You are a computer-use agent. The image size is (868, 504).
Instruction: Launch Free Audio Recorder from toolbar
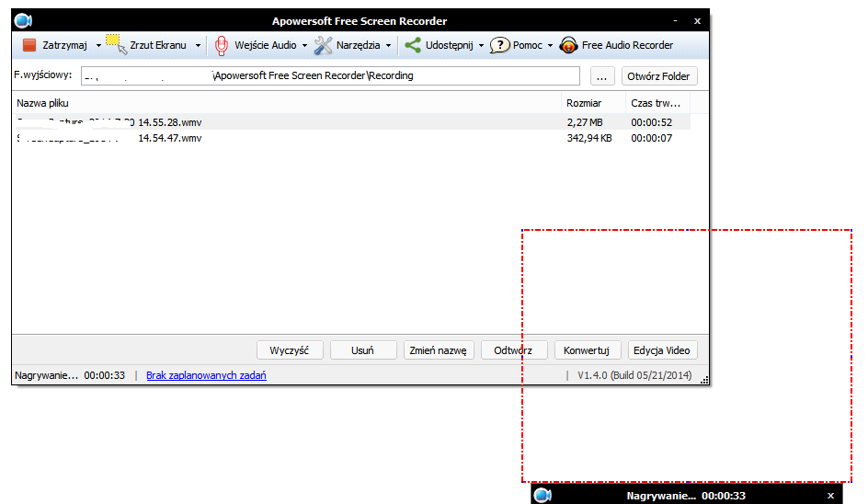(627, 45)
